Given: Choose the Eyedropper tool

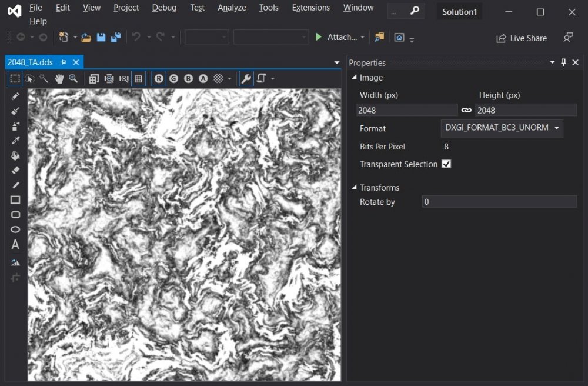Looking at the screenshot, I should point(15,141).
